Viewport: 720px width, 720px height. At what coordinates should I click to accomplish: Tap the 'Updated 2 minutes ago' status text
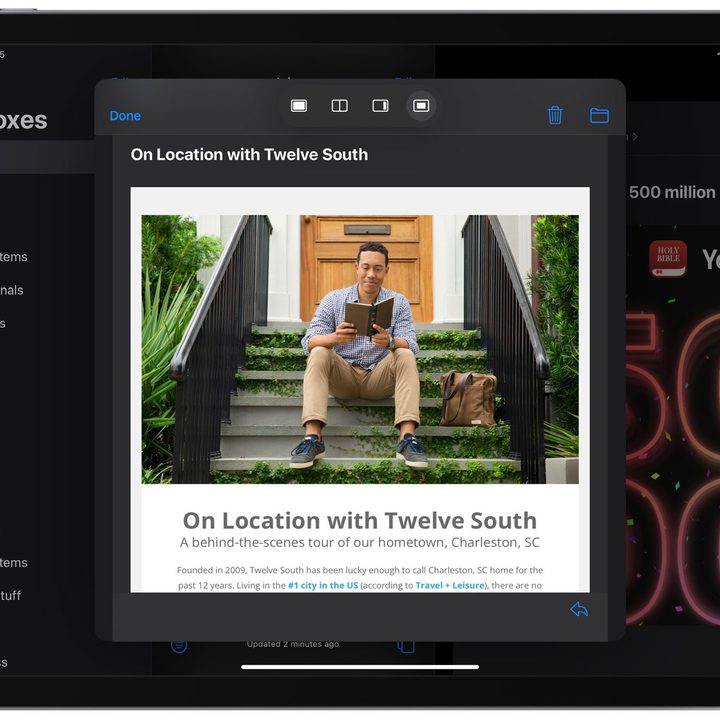(293, 644)
